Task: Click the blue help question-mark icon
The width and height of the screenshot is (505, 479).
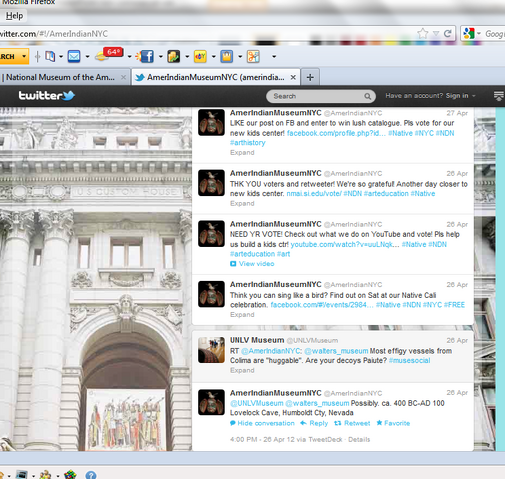Action: (91, 474)
